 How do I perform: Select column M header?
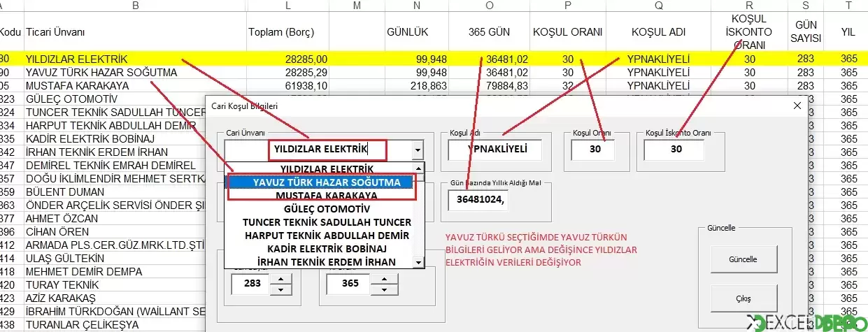[x=357, y=6]
